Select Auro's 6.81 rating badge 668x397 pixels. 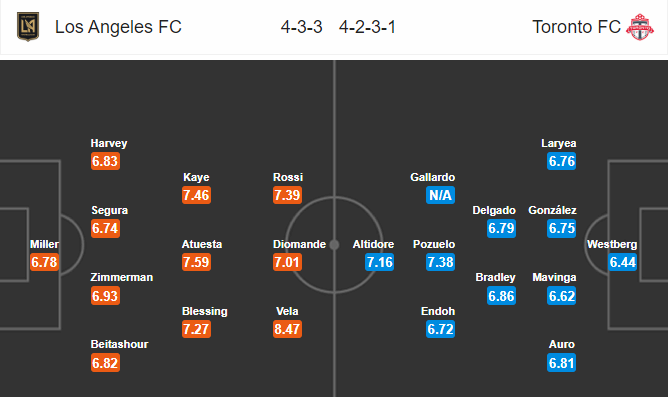[561, 363]
